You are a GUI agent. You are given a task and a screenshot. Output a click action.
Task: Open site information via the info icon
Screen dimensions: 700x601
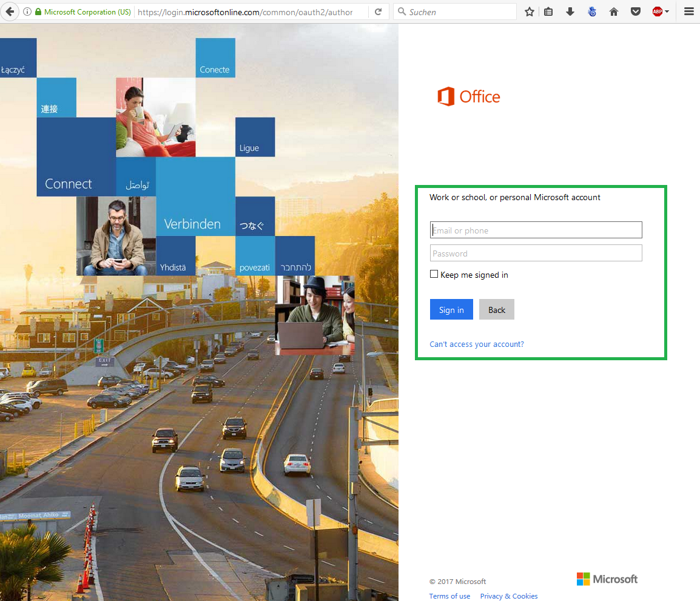27,12
